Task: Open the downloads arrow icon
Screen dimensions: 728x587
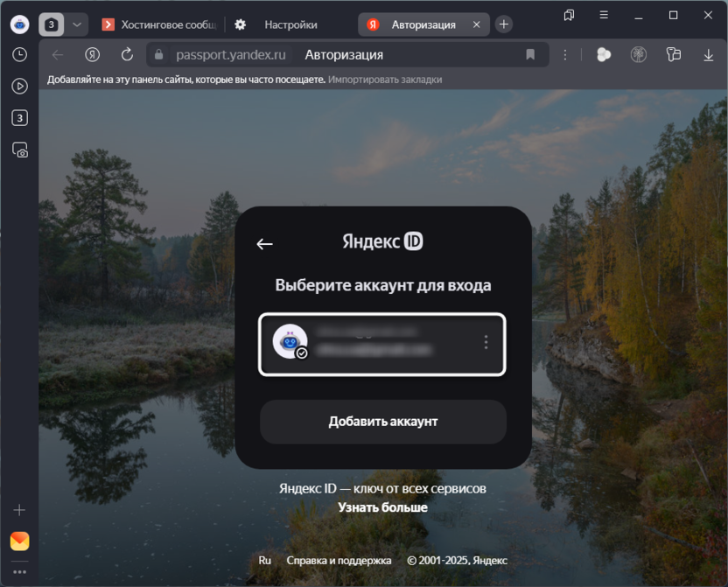Action: [708, 55]
